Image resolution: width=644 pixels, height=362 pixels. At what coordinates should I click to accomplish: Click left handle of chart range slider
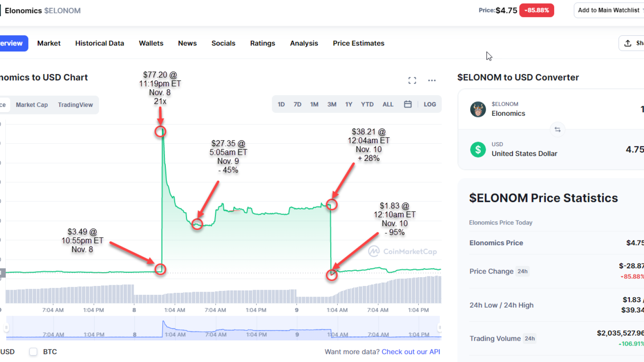[6, 328]
